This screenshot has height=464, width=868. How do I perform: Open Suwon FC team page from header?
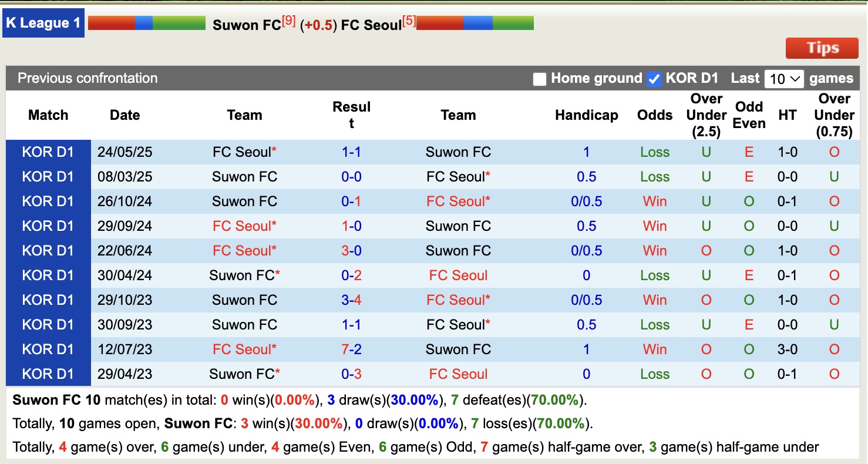tap(247, 25)
